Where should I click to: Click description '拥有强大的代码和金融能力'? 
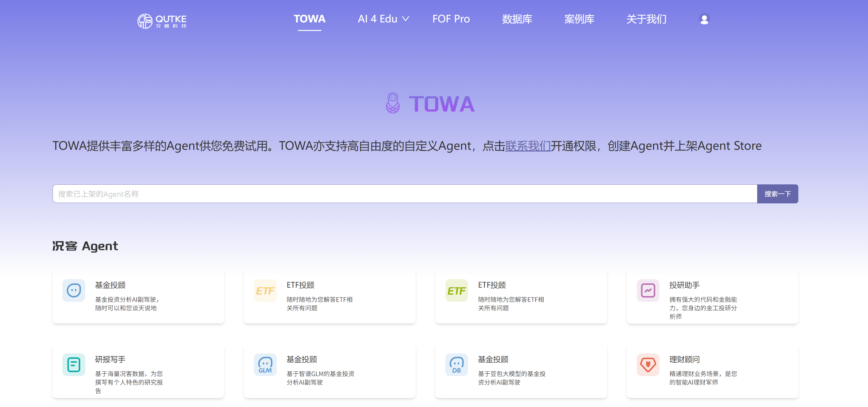(703, 308)
